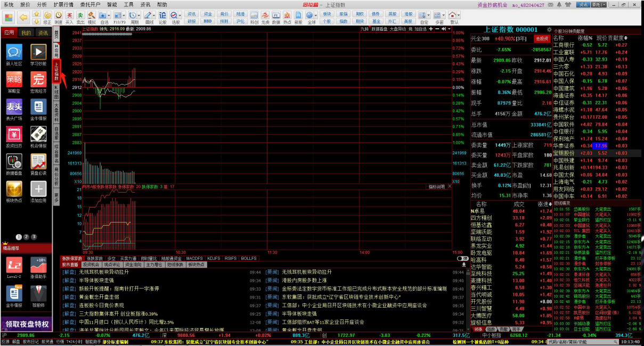Open Level-2 recommended app

point(14,268)
